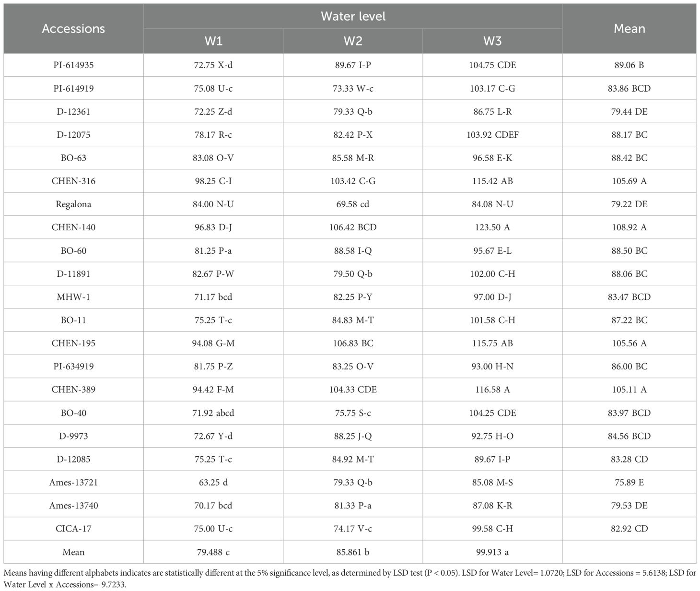Select the CHEN-316 row label

tap(73, 181)
